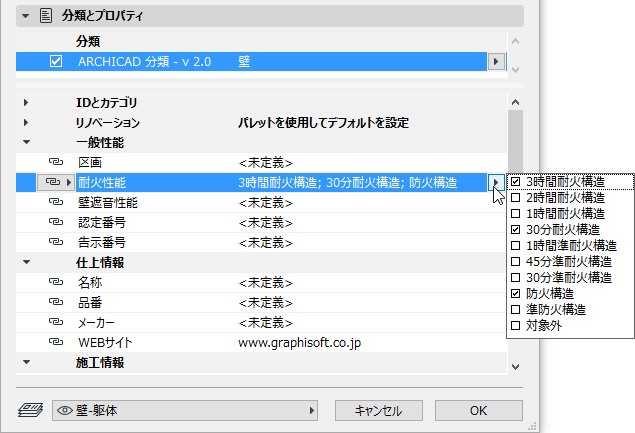The height and width of the screenshot is (433, 635).
Task: Click the link icon next to 名称
Action: point(56,282)
